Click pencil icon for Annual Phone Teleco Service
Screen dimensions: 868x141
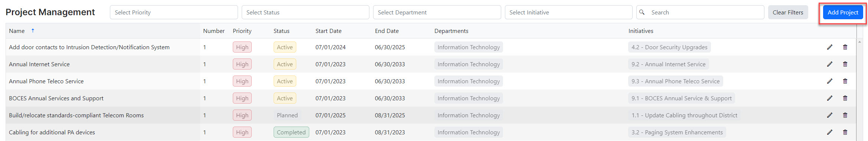[x=829, y=81]
